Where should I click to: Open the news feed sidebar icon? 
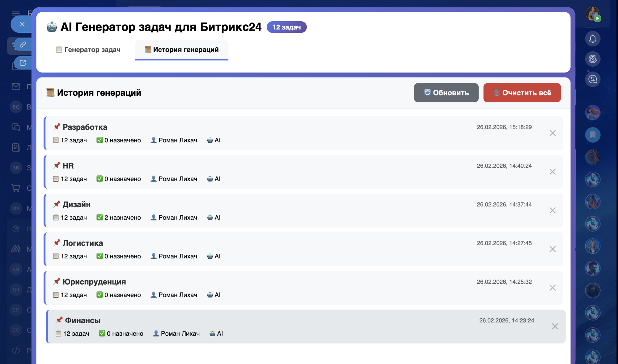coord(16,147)
